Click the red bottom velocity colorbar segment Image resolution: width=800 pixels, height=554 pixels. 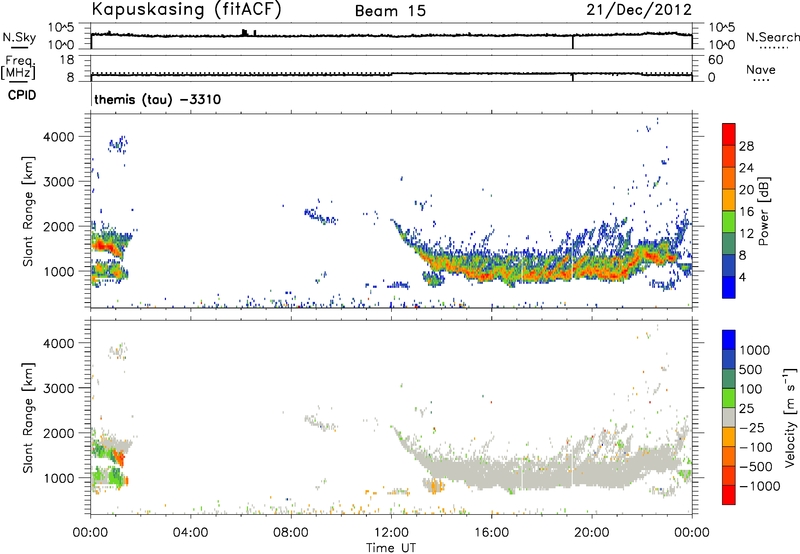[729, 494]
